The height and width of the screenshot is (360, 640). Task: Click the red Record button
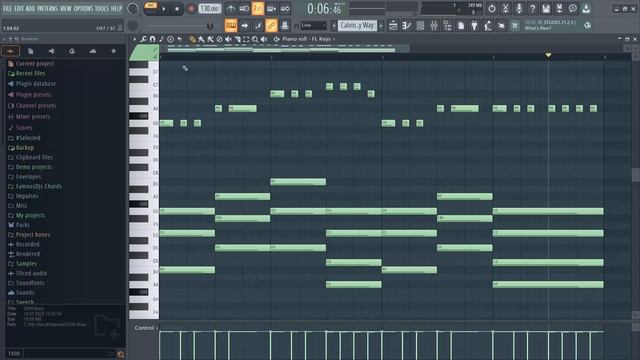coord(191,9)
